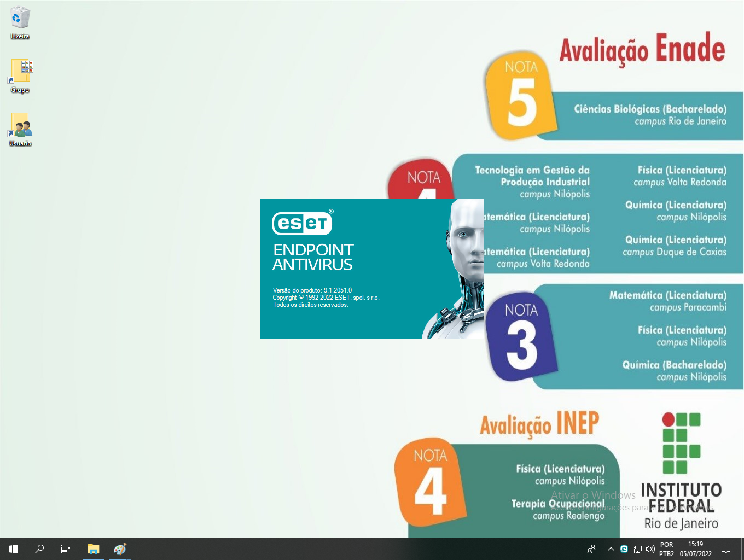Open the Grupo desktop shortcut
The width and height of the screenshot is (744, 560).
20,72
